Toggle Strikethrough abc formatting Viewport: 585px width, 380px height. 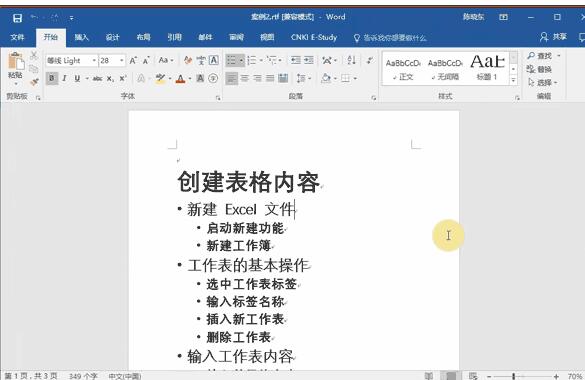coord(97,78)
